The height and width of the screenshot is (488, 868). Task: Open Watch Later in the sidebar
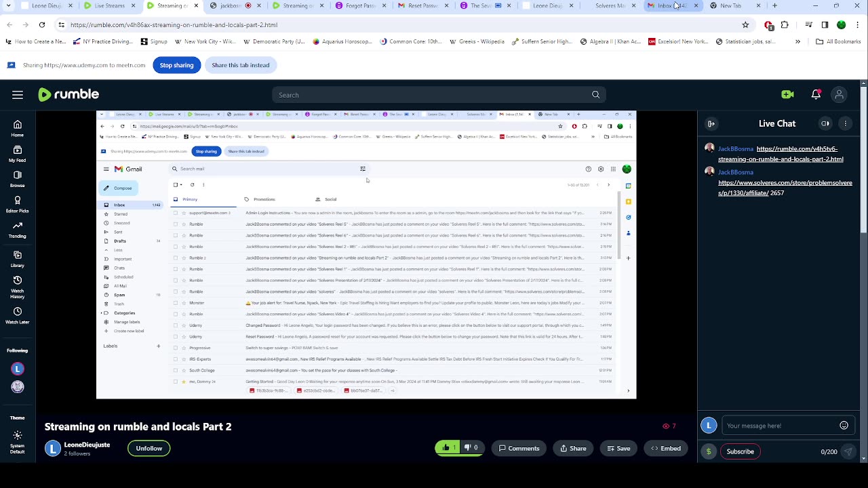[x=18, y=316]
